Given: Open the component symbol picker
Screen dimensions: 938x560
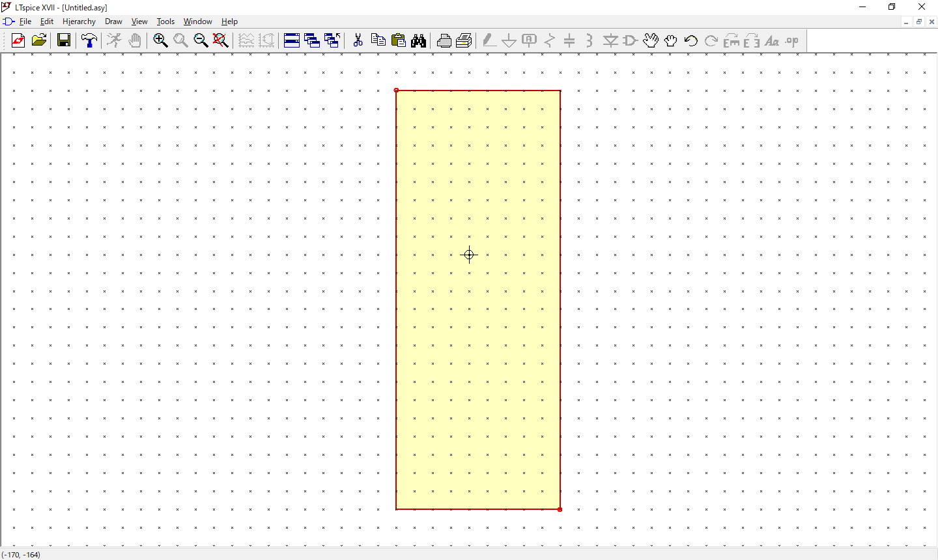Looking at the screenshot, I should click(629, 40).
